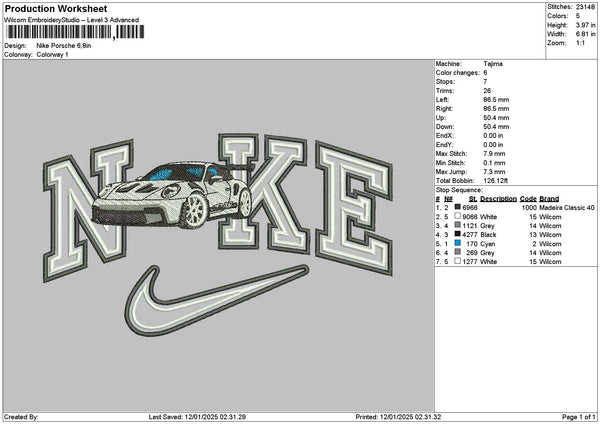Click the Description column header

coord(498,199)
